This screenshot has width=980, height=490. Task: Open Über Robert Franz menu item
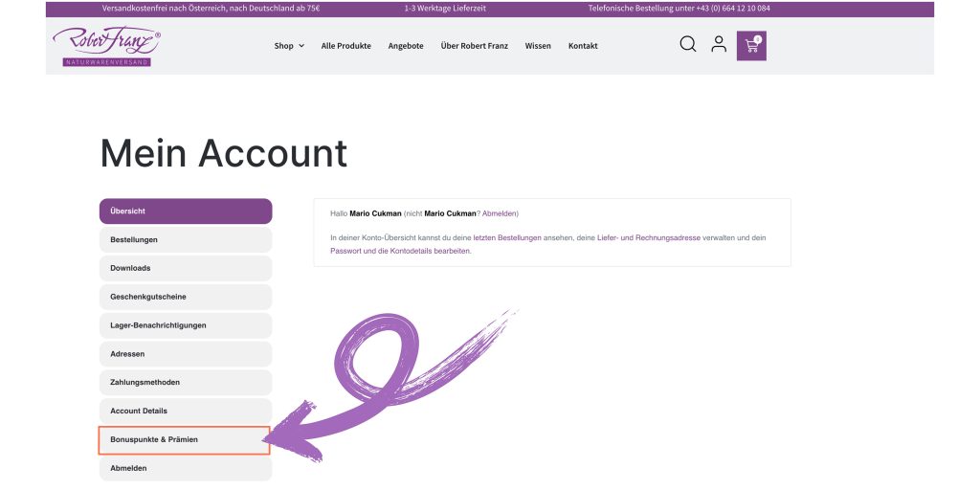pos(475,46)
